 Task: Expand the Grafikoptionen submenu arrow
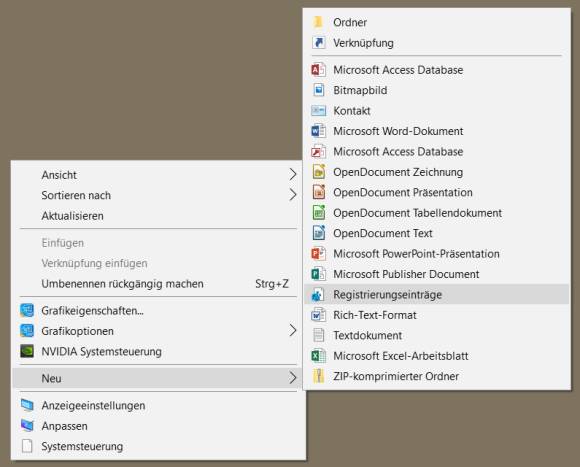coord(293,331)
